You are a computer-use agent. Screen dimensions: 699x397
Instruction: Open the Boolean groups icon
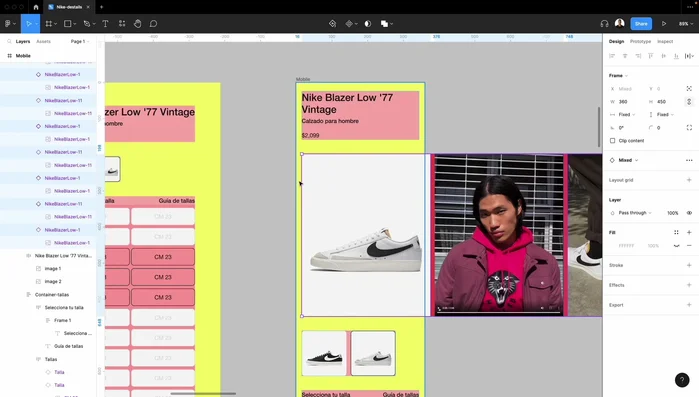[384, 24]
